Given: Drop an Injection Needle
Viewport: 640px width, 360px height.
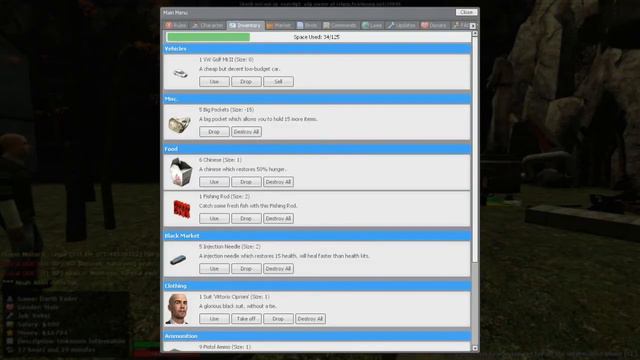Looking at the screenshot, I should [246, 269].
